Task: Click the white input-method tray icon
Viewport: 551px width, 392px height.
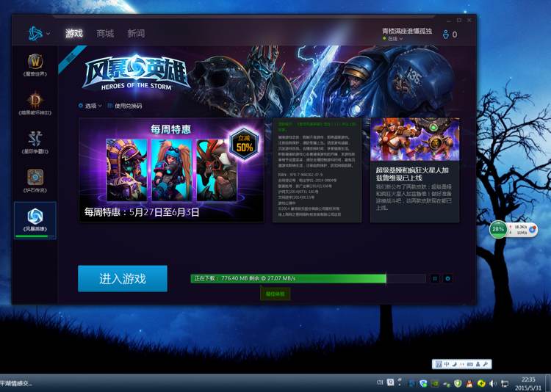Action: (x=390, y=382)
